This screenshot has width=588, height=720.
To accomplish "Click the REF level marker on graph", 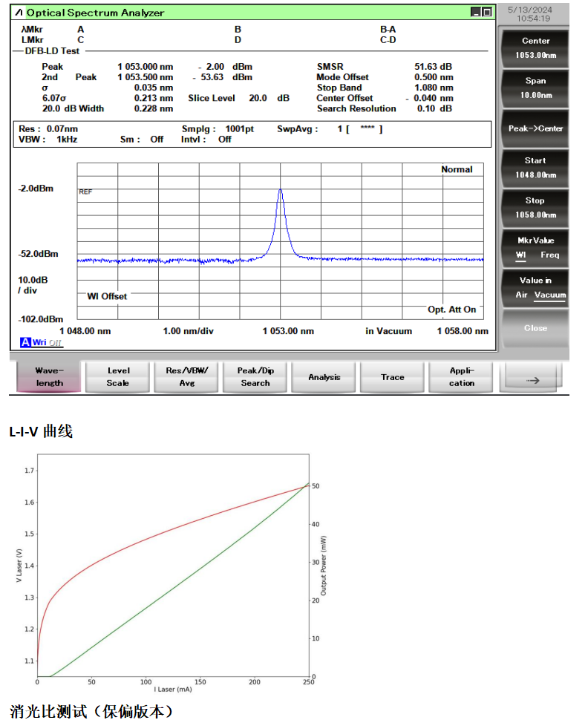I will point(85,192).
